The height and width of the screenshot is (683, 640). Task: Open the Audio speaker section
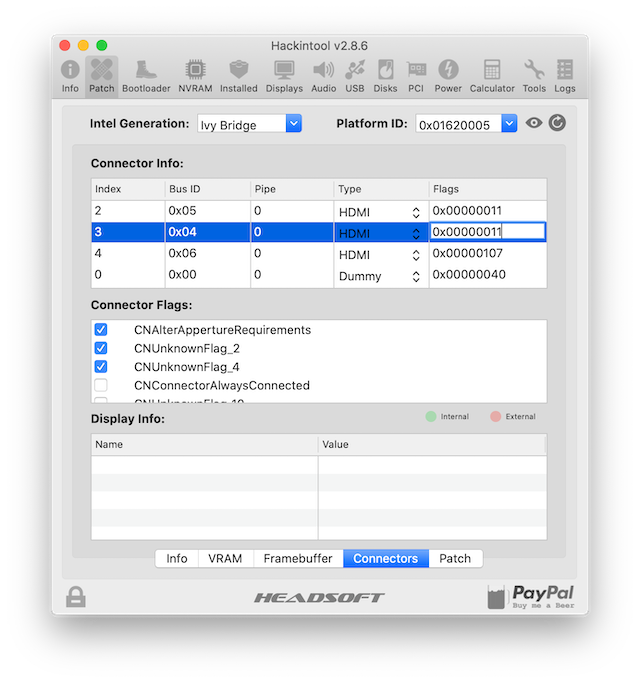point(323,77)
